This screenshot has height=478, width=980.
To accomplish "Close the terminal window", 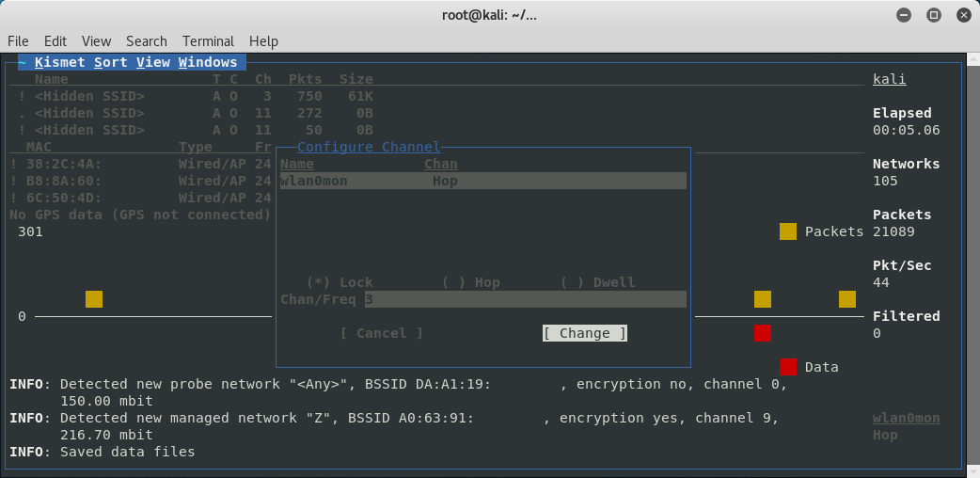I will (x=964, y=16).
